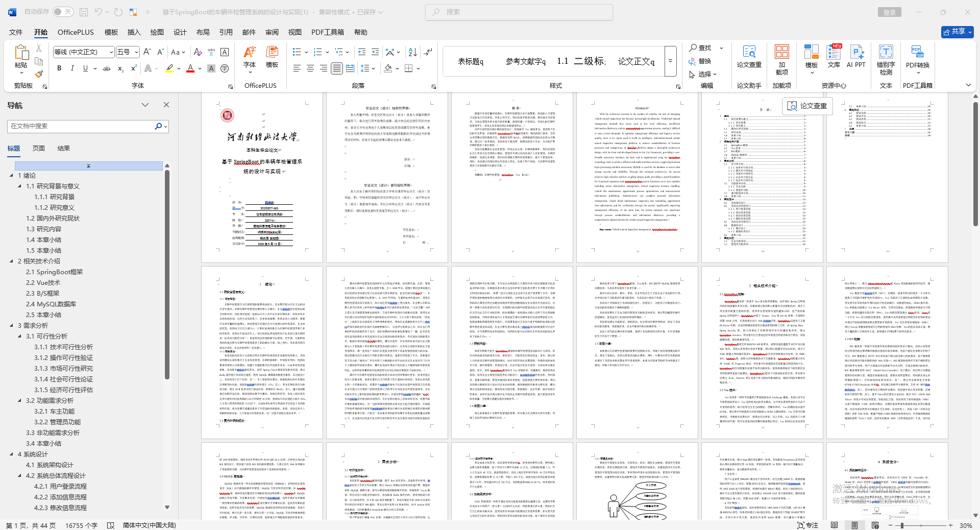
Task: Apply the 论文正文 style
Action: (636, 61)
